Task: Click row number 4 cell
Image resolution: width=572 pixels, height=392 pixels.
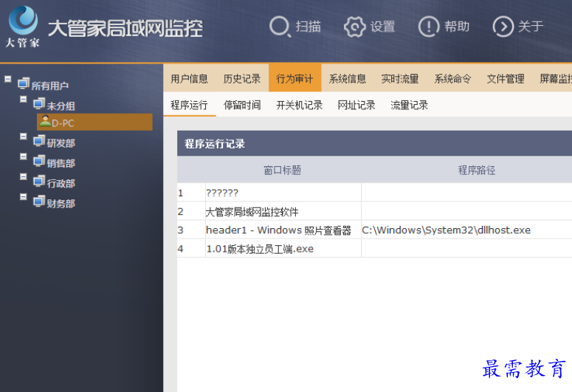Action: 191,249
